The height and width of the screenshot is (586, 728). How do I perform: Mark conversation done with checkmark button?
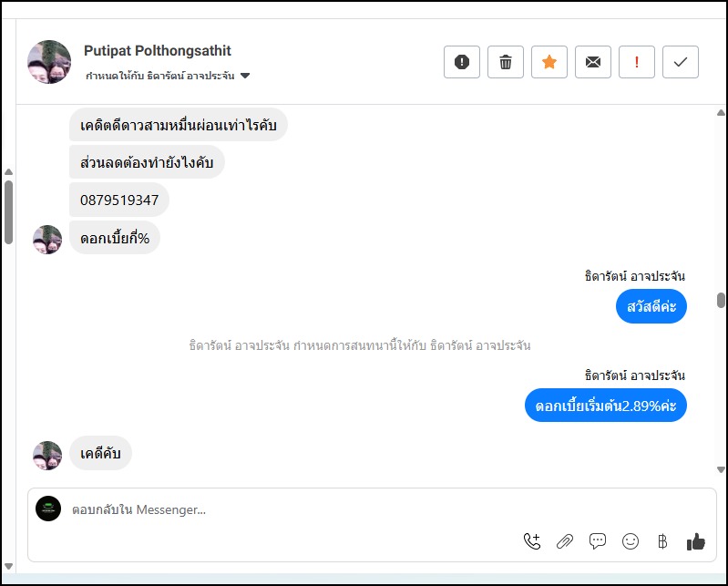point(681,62)
